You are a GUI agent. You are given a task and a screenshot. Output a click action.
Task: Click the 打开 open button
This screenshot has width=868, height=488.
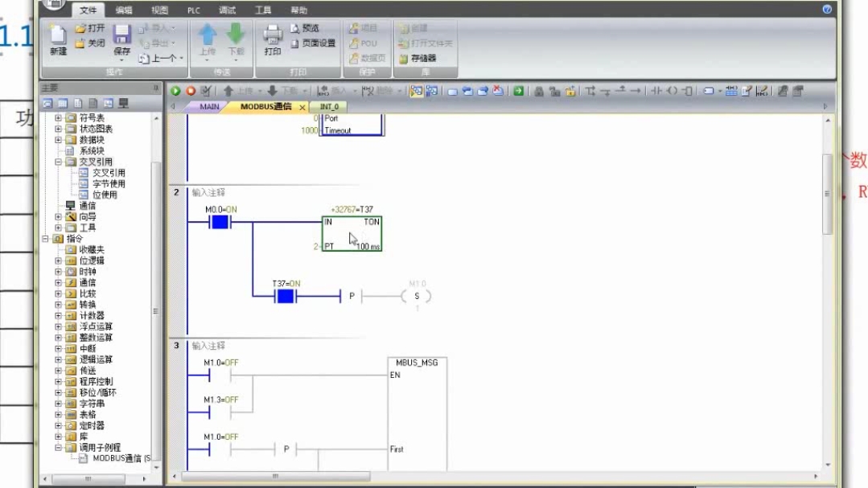pyautogui.click(x=90, y=27)
